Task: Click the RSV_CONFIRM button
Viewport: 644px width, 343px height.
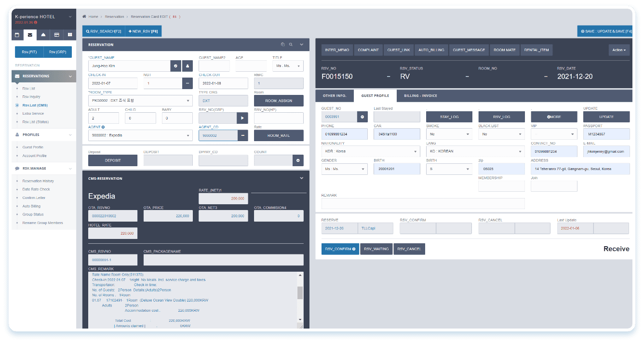Action: coord(340,249)
